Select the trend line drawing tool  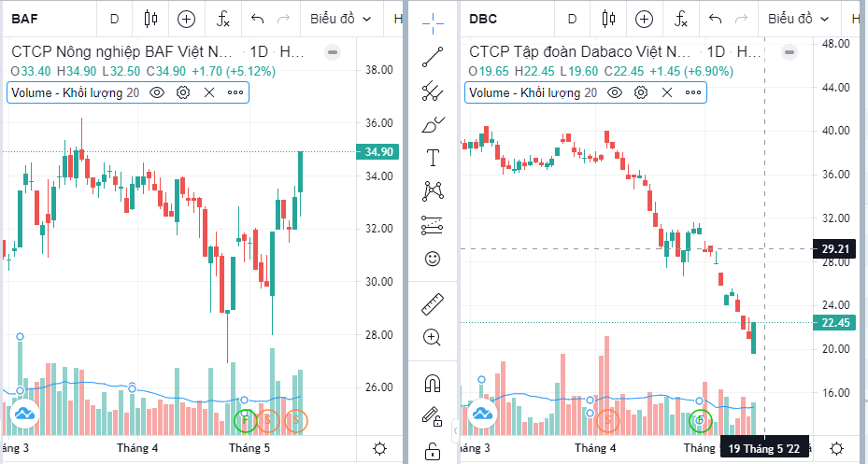(433, 56)
